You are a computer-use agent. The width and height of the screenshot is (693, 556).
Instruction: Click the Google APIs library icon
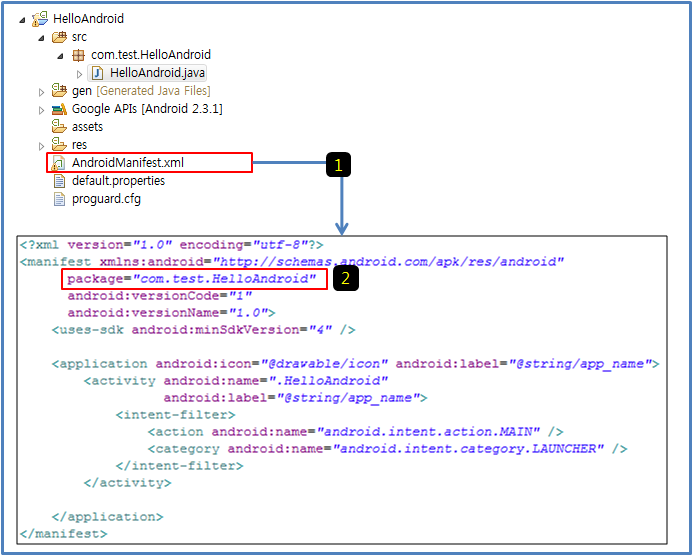59,109
